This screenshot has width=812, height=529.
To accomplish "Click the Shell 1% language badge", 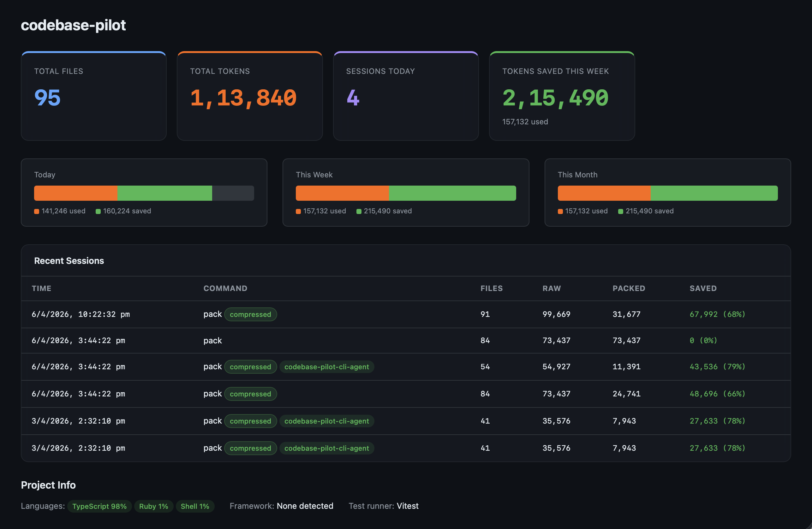I will coord(195,506).
